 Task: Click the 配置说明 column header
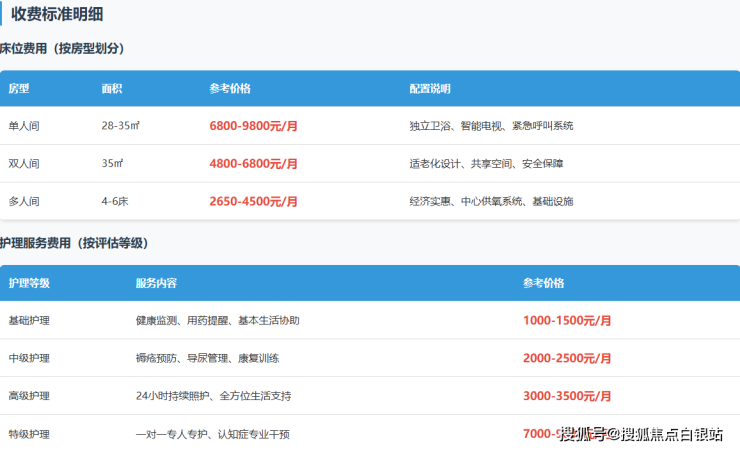430,89
